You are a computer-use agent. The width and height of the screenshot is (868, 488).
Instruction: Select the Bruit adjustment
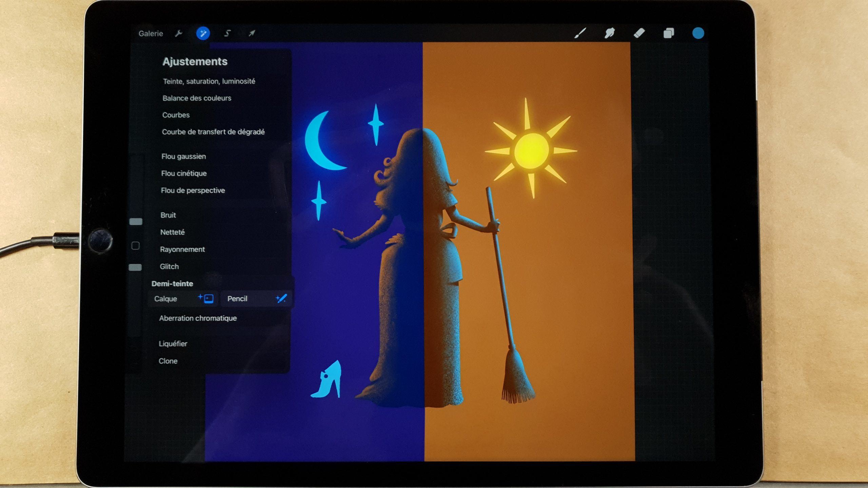click(168, 215)
